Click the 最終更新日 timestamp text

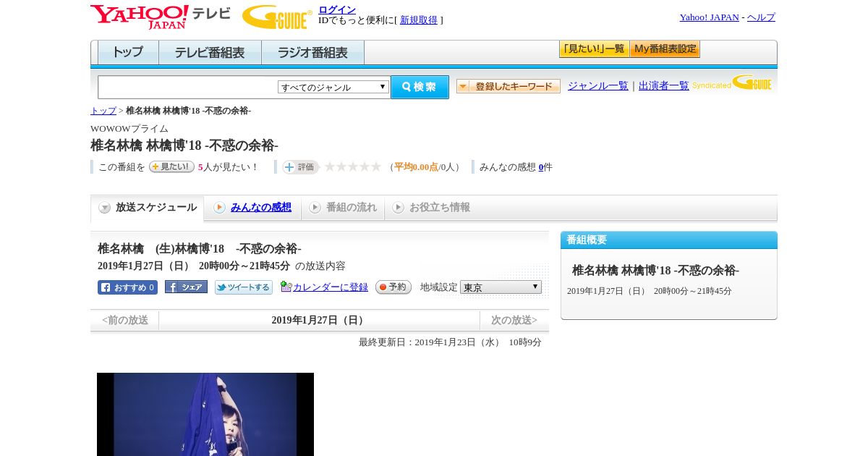tap(450, 342)
